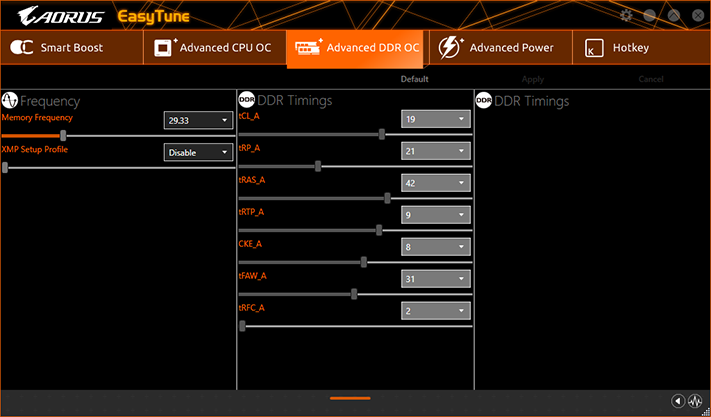The width and height of the screenshot is (711, 417).
Task: Expand the CKE_A value dropdown
Action: coord(435,247)
